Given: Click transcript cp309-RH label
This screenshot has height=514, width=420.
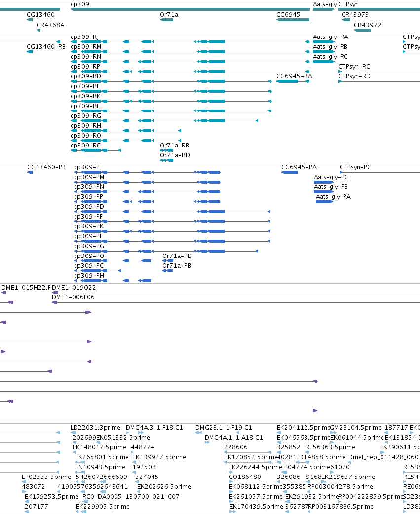Looking at the screenshot, I should [86, 126].
